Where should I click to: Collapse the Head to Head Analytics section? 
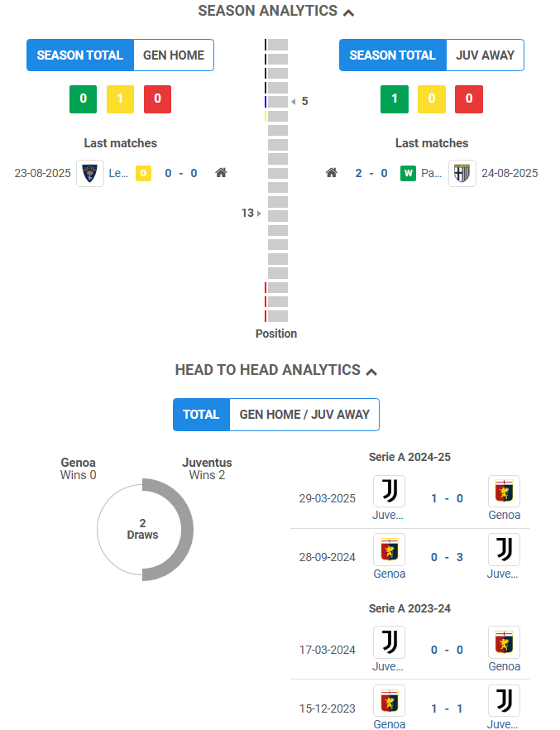[371, 372]
